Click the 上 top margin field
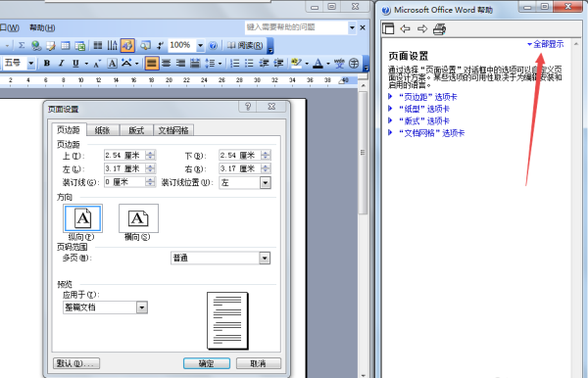 (x=124, y=155)
